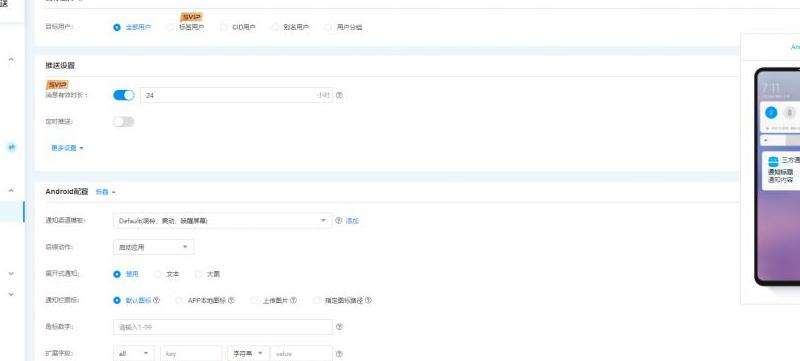Click the badge number input 请输入1-99

[x=222, y=327]
